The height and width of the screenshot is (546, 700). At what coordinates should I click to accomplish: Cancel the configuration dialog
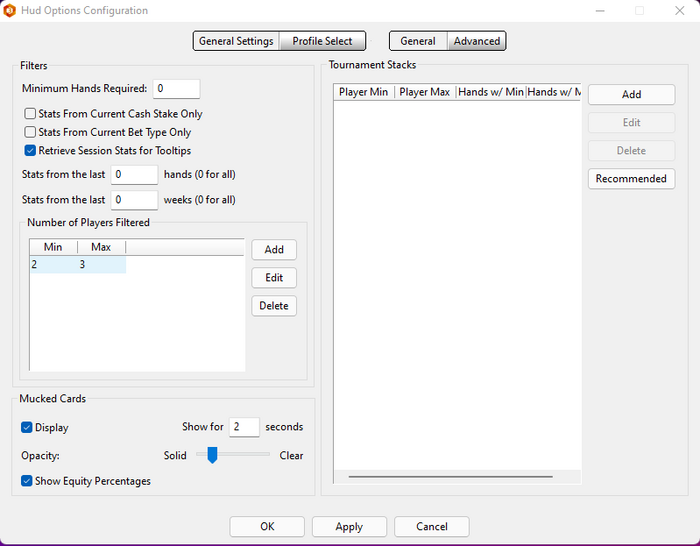[x=432, y=527]
